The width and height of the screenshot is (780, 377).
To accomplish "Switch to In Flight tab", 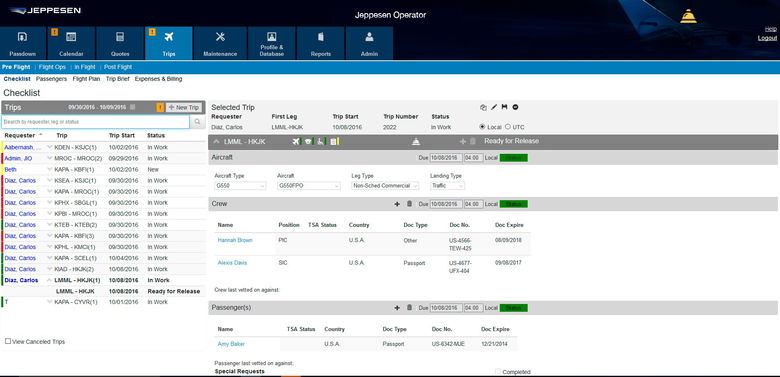I will [85, 67].
